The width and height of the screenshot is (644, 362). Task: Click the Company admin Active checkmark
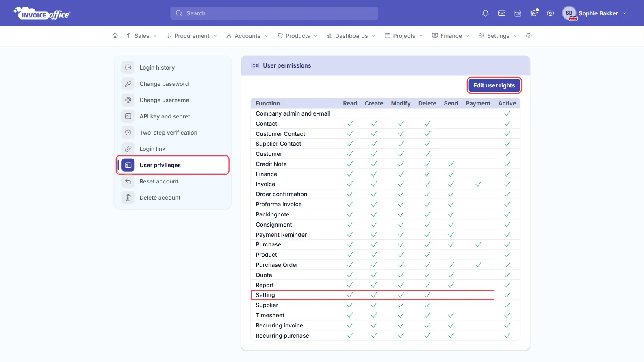507,113
